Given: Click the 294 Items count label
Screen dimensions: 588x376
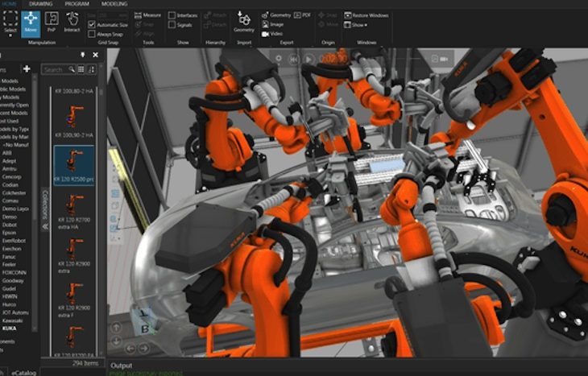Looking at the screenshot, I should [x=85, y=363].
